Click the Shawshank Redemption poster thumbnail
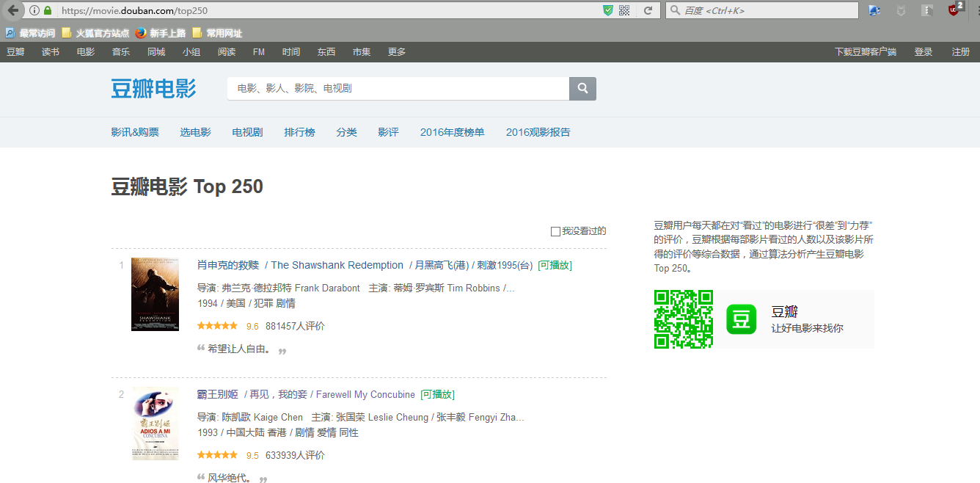The width and height of the screenshot is (980, 483). (155, 294)
